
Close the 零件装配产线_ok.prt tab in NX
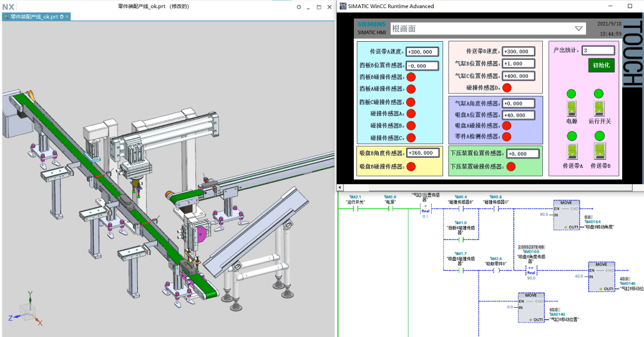click(x=67, y=17)
